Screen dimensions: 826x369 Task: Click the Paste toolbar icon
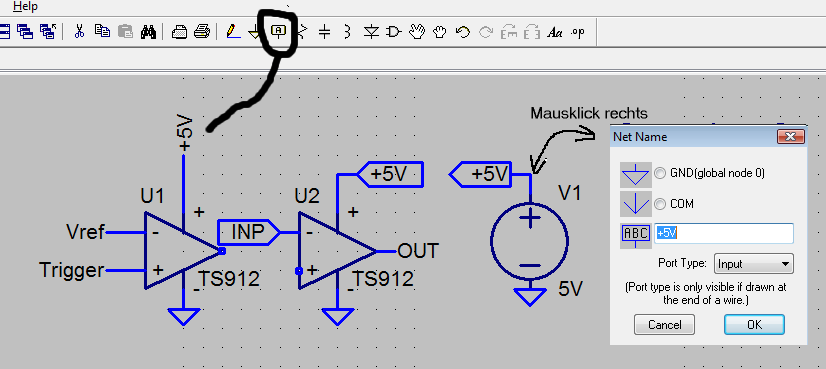125,32
